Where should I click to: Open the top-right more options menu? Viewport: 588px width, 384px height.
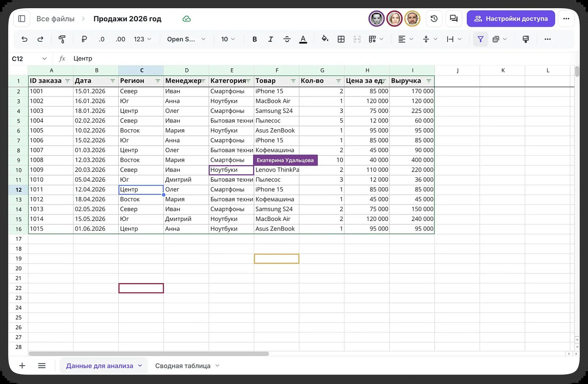(566, 19)
